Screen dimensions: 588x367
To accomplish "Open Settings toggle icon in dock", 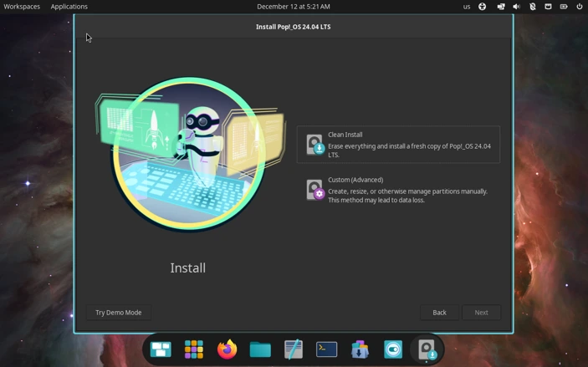I will coord(393,349).
